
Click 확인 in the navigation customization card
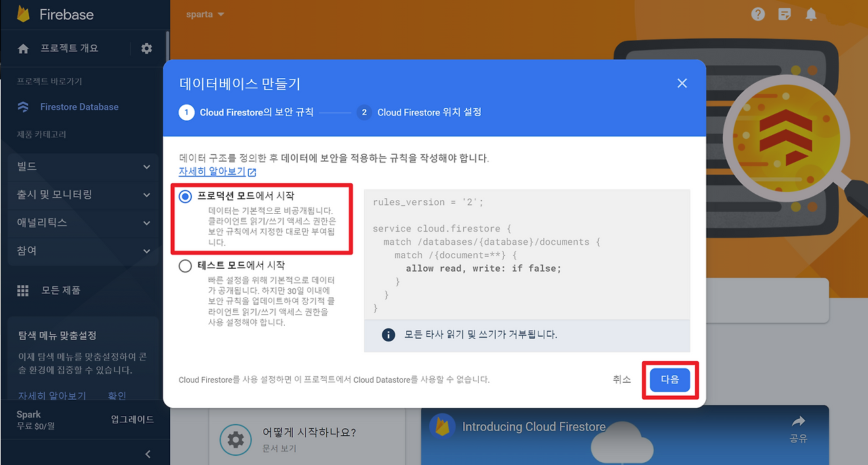(117, 396)
